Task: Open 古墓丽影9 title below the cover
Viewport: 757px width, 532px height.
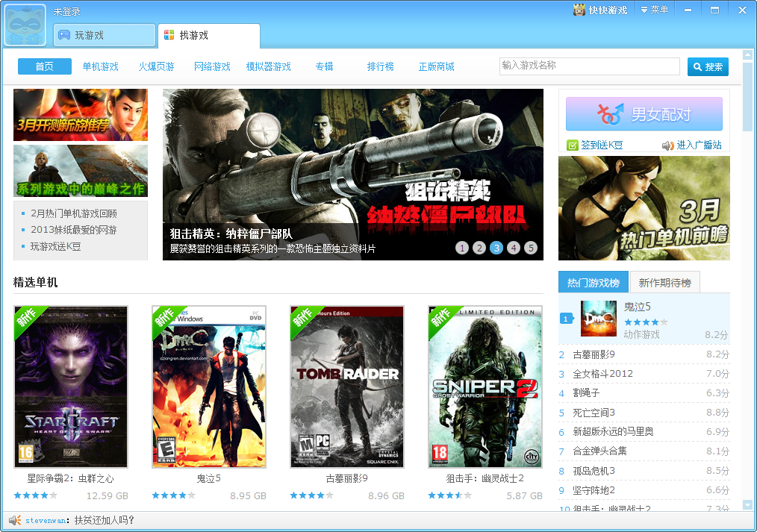Action: (347, 478)
